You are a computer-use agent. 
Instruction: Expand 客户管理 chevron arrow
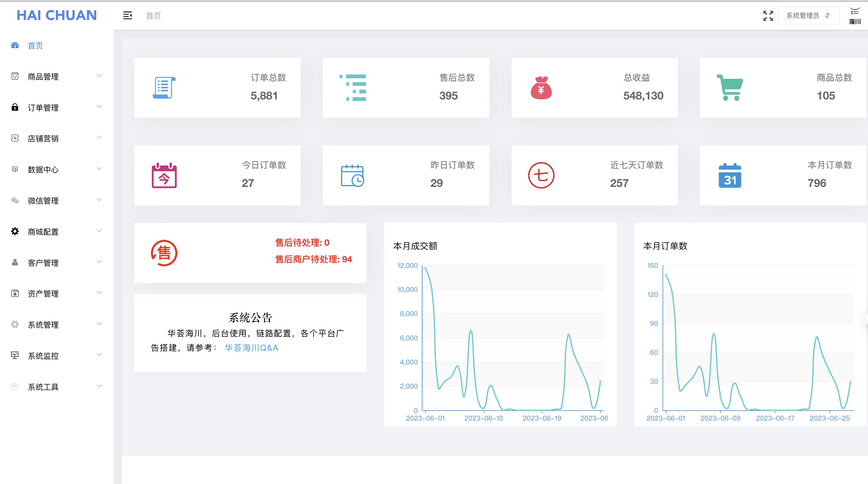99,261
